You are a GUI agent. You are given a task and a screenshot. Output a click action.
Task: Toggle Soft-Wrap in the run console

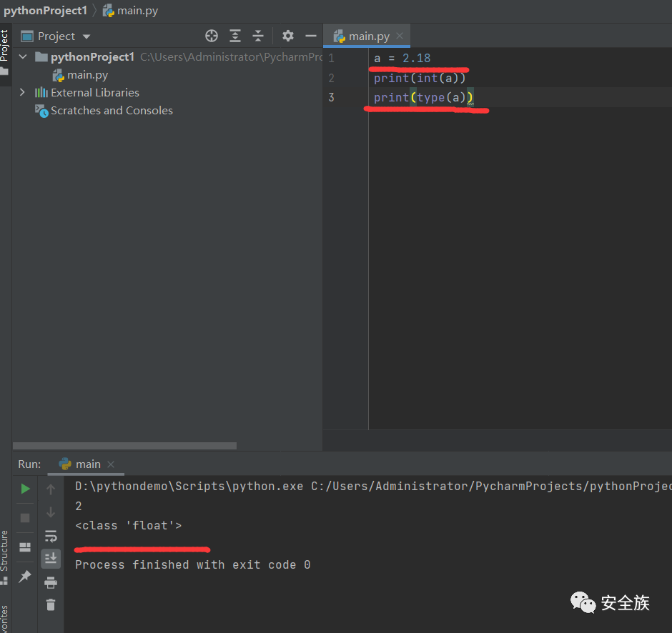(51, 536)
